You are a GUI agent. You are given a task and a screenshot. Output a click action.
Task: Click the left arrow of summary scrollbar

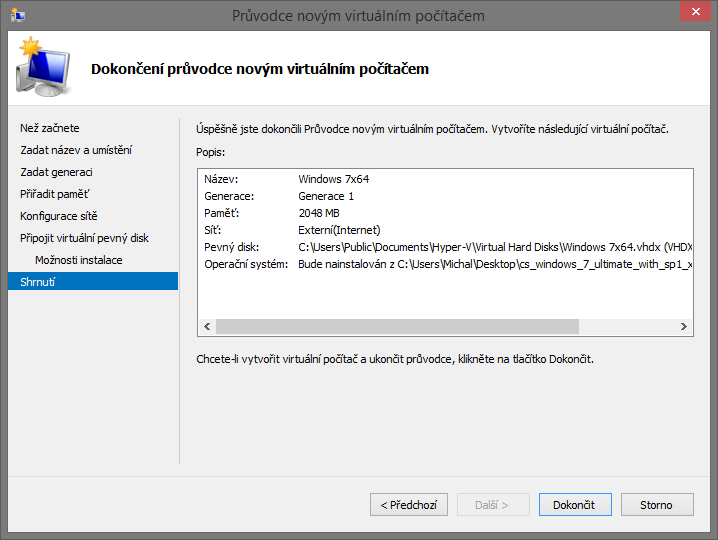click(x=208, y=327)
